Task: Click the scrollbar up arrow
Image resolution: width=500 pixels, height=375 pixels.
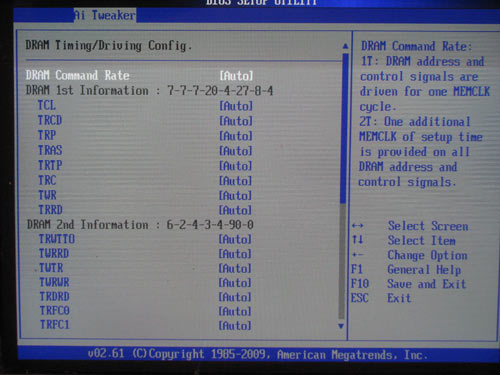Action: [x=345, y=46]
